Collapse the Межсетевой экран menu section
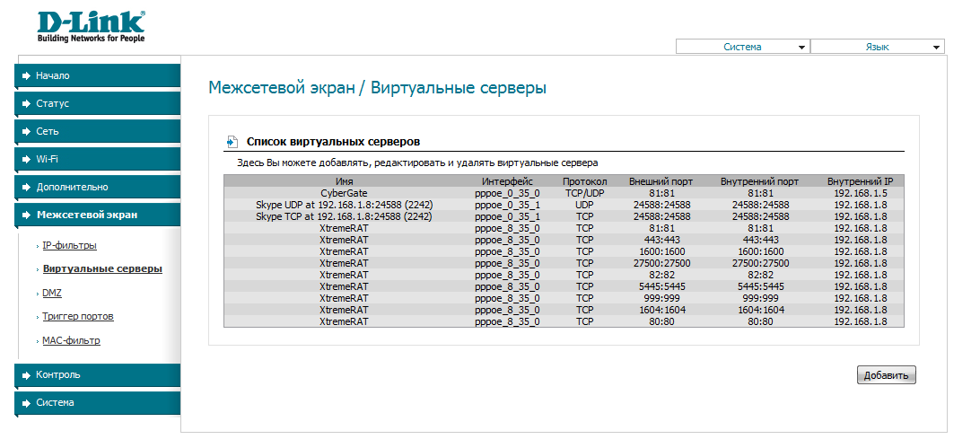The image size is (980, 448). click(97, 215)
